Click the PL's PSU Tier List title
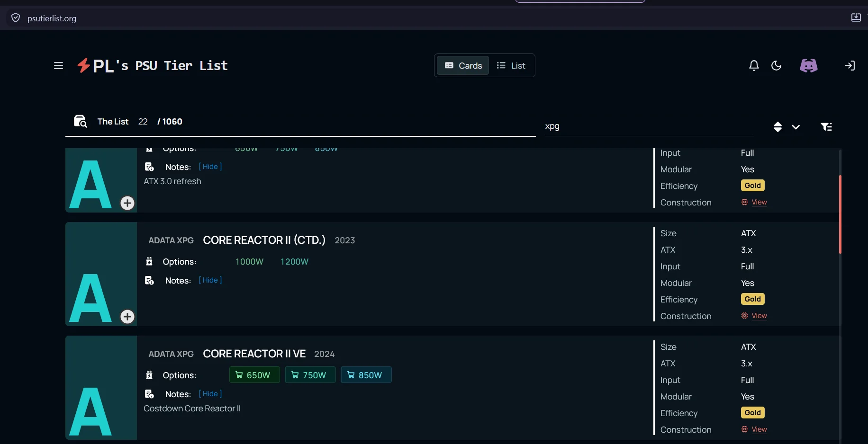This screenshot has height=444, width=868. pos(160,66)
